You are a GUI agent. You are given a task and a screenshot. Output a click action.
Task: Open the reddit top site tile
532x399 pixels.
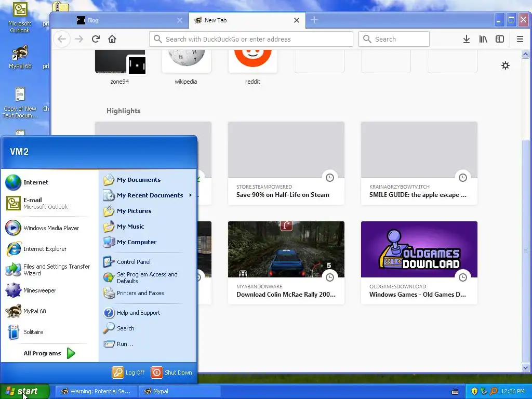(253, 67)
